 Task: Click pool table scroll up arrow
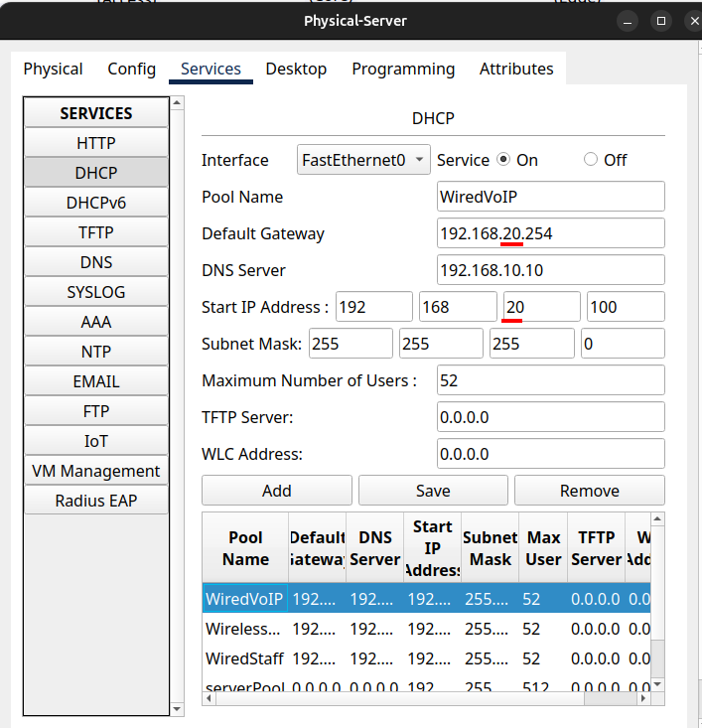tap(657, 518)
